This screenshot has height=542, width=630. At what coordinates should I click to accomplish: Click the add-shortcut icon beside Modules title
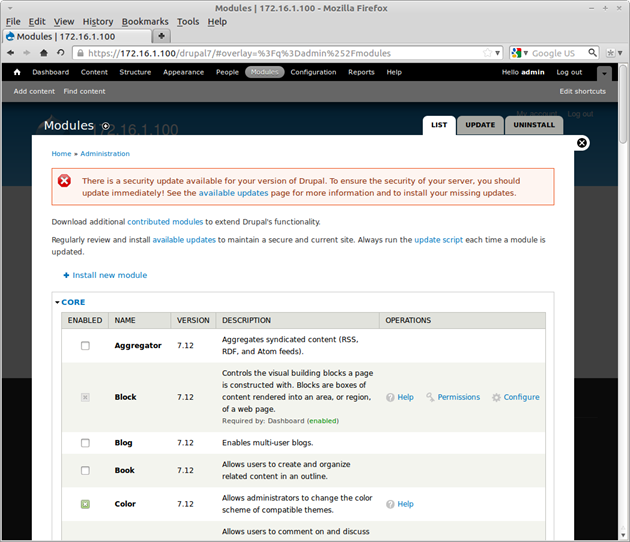(106, 126)
